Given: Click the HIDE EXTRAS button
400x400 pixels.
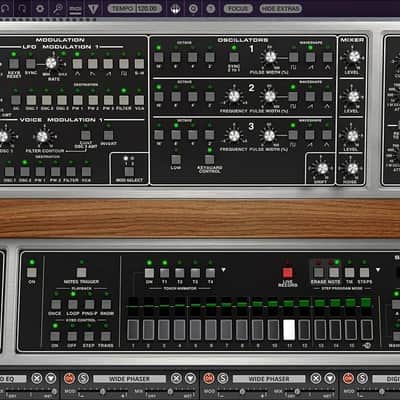Looking at the screenshot, I should (x=281, y=8).
